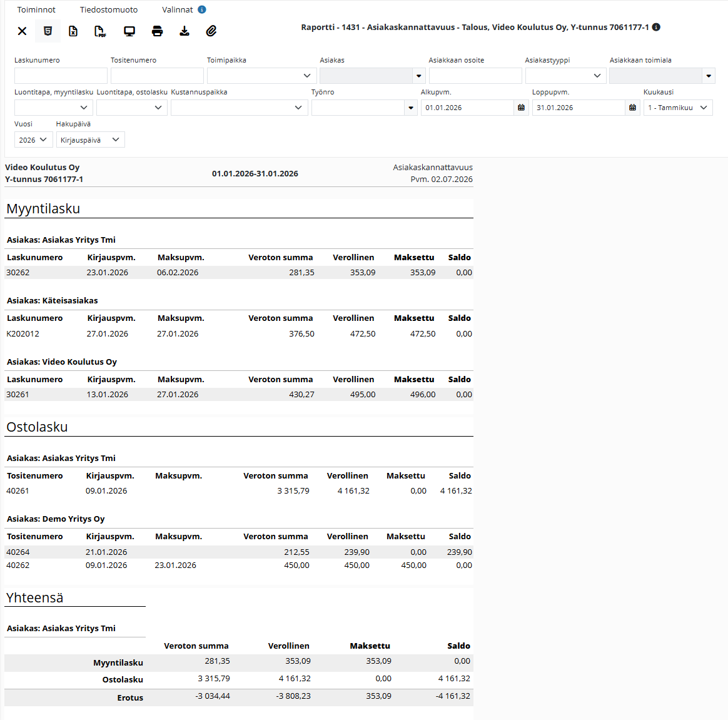Viewport: 728px width, 720px height.
Task: Open the Loppupvm. calendar picker
Action: tap(632, 108)
